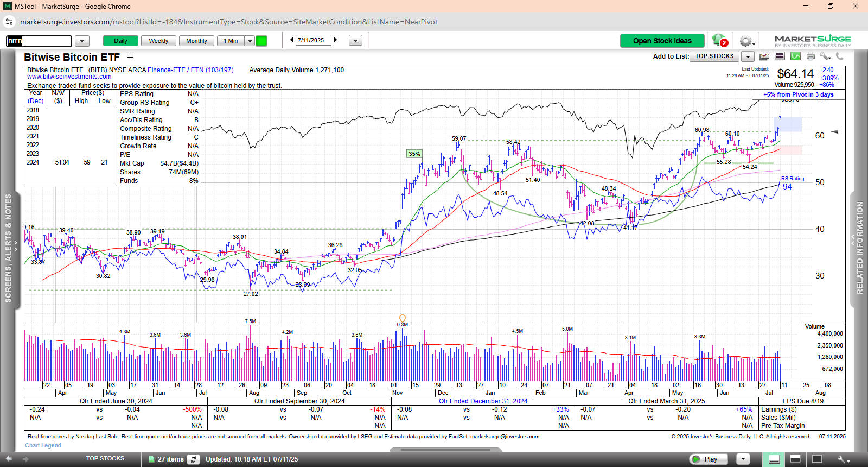868x467 pixels.
Task: Click the Qtr Ended December 31, 2024 link
Action: [483, 401]
